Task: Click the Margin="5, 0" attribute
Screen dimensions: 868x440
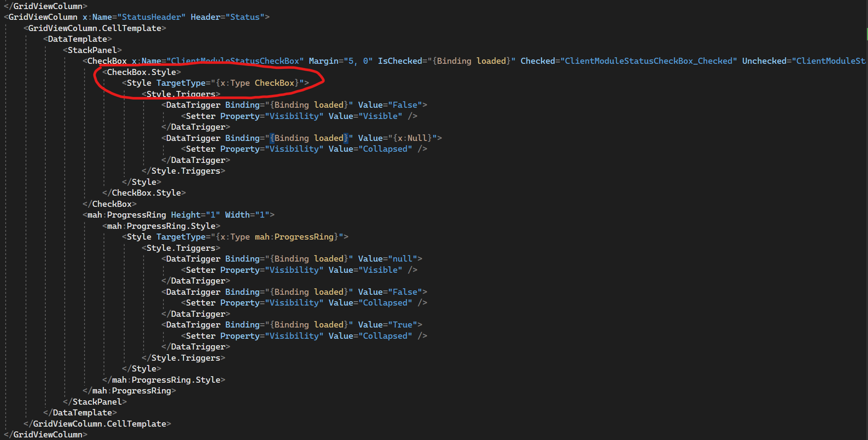Action: point(340,61)
